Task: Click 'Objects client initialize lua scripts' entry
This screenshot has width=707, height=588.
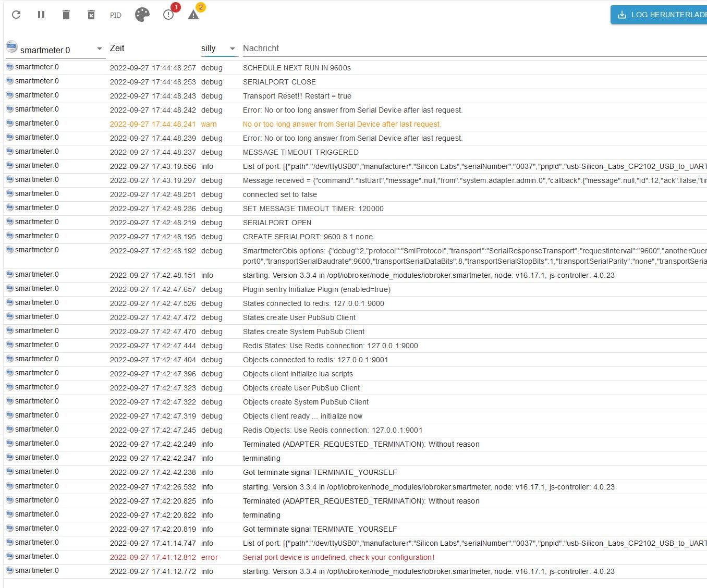Action: click(298, 374)
